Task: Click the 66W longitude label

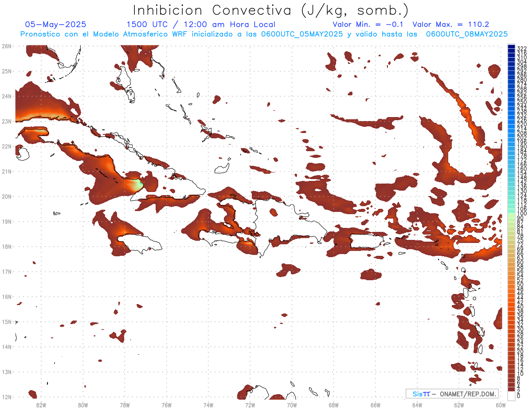Action: click(376, 404)
